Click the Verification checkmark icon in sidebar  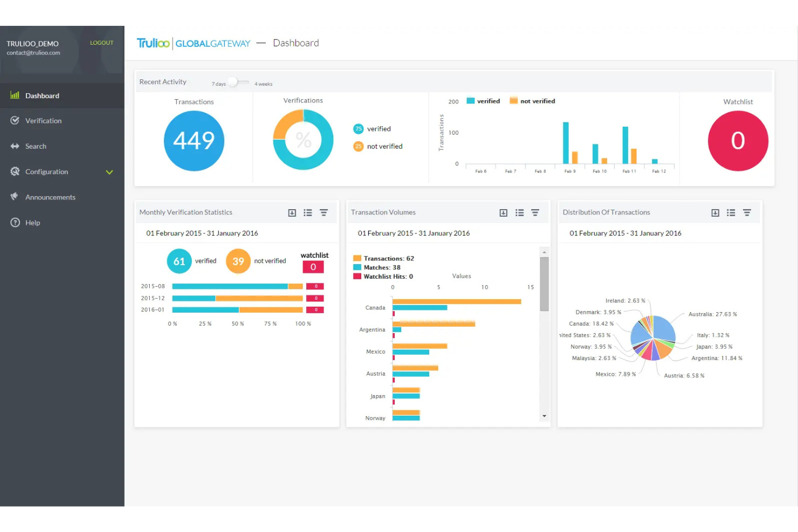click(15, 121)
